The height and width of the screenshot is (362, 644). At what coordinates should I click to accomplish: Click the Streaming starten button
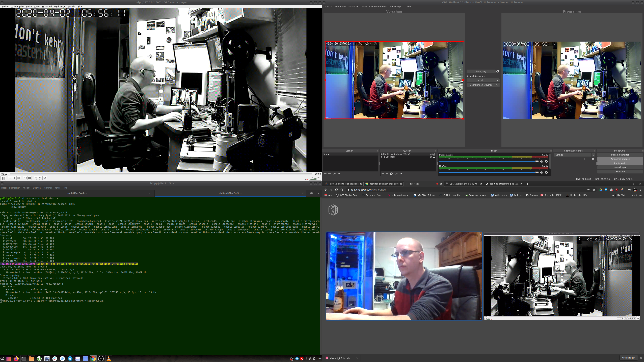[x=620, y=155]
